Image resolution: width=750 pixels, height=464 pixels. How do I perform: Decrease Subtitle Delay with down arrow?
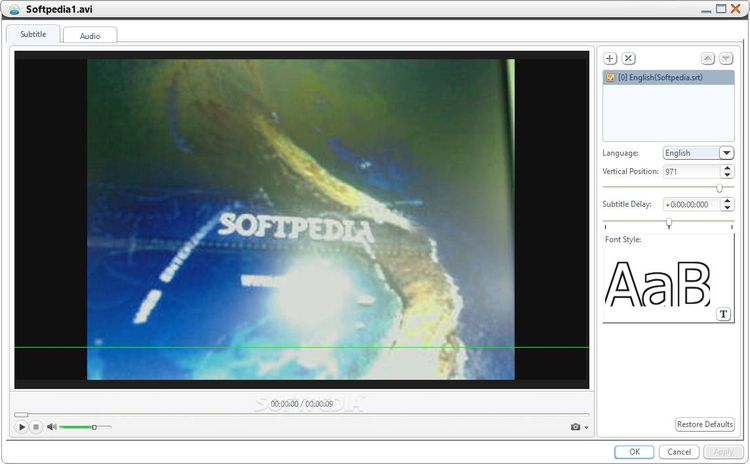[728, 208]
